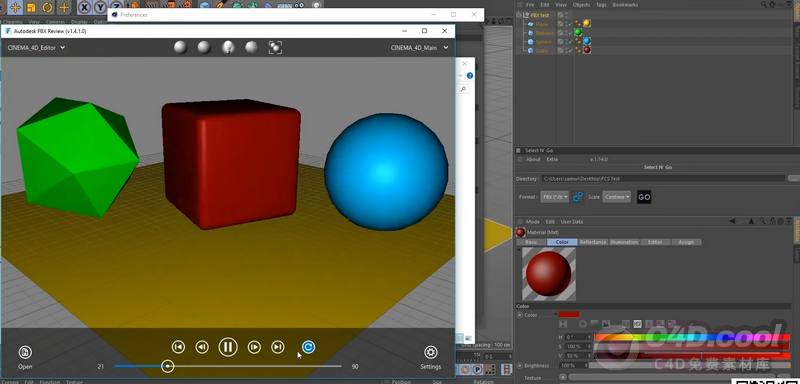Click the hue H rainbow slider
This screenshot has height=384, width=800.
[691, 337]
